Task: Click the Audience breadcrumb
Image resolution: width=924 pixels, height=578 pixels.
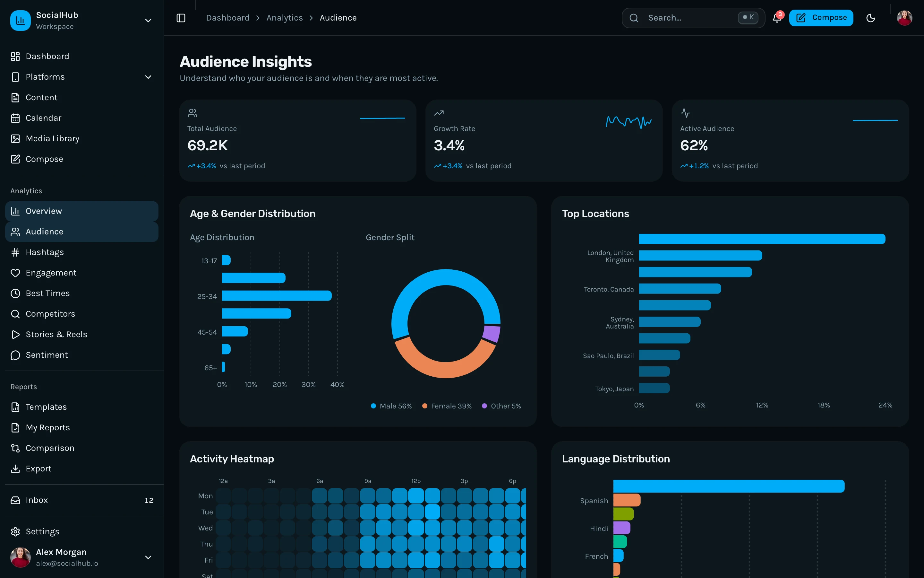Action: point(338,18)
